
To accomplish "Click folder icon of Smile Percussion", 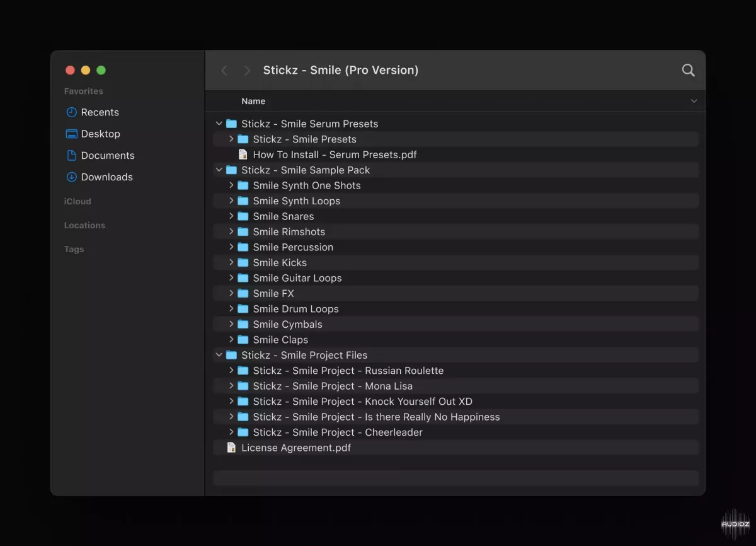I will [x=243, y=247].
